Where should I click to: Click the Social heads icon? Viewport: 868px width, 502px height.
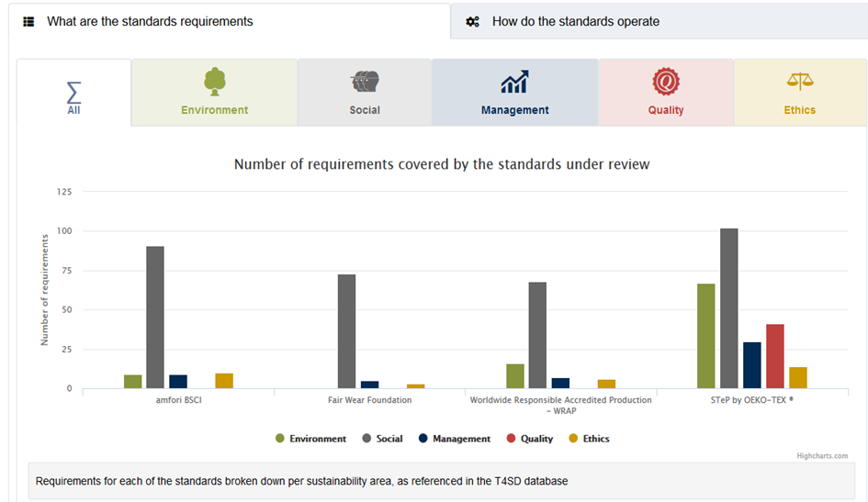click(x=365, y=82)
